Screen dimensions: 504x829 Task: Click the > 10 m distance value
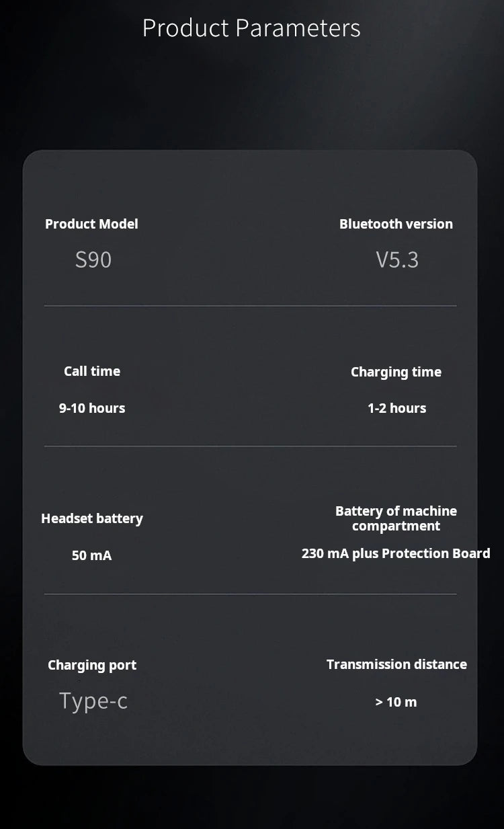tap(396, 702)
